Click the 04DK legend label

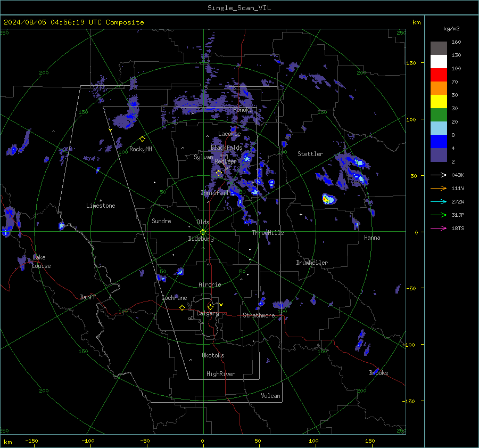pyautogui.click(x=458, y=175)
